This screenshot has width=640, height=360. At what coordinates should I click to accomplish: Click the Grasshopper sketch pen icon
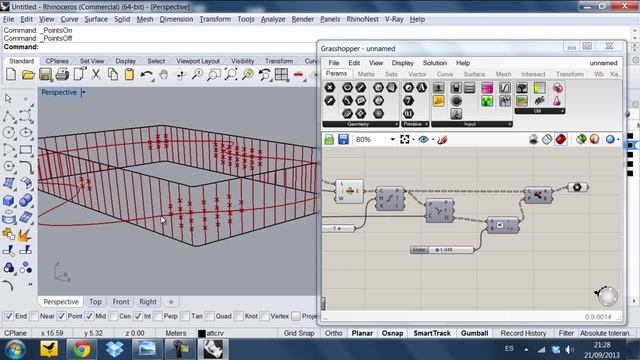click(x=442, y=140)
